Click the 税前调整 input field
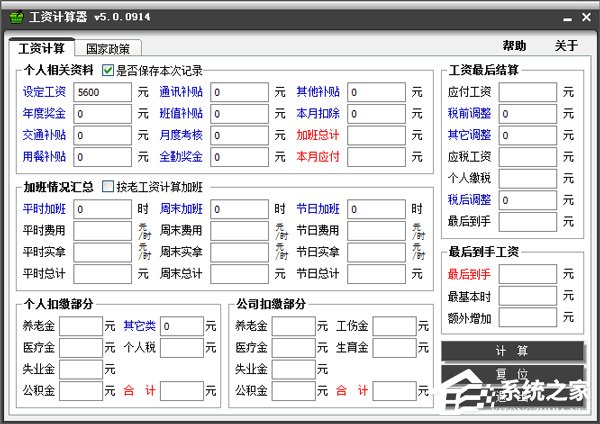 [528, 114]
